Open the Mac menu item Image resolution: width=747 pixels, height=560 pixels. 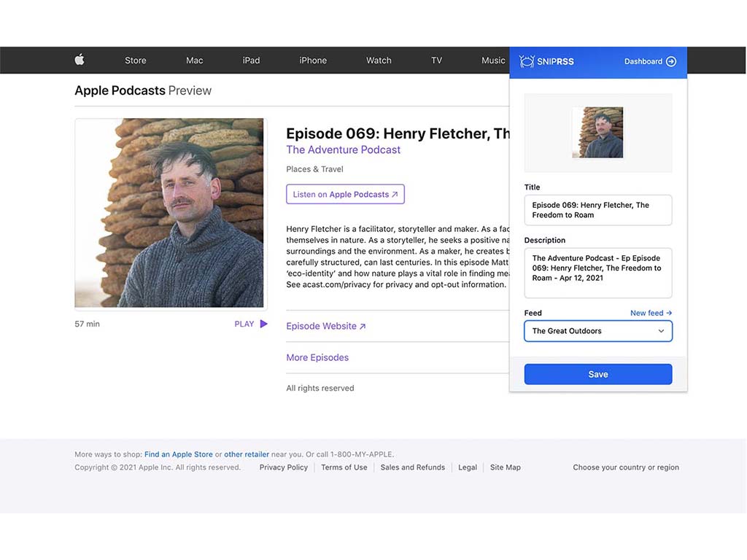click(x=194, y=61)
